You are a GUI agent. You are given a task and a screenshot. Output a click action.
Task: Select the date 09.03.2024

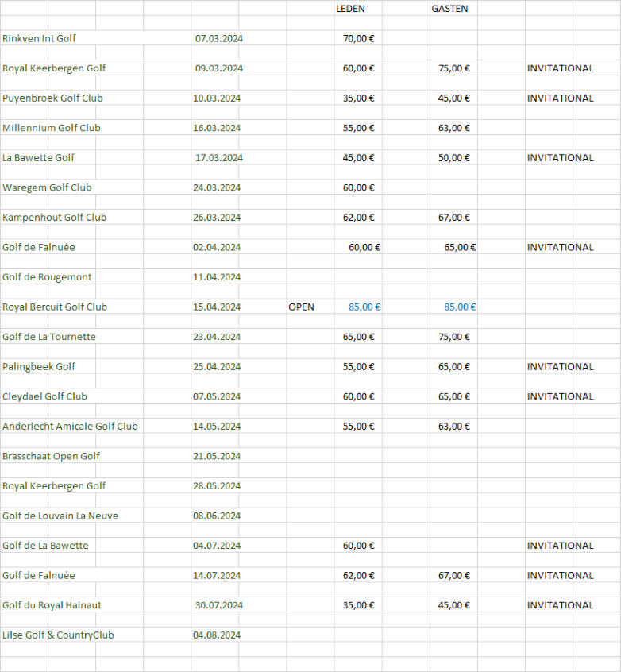click(x=219, y=68)
